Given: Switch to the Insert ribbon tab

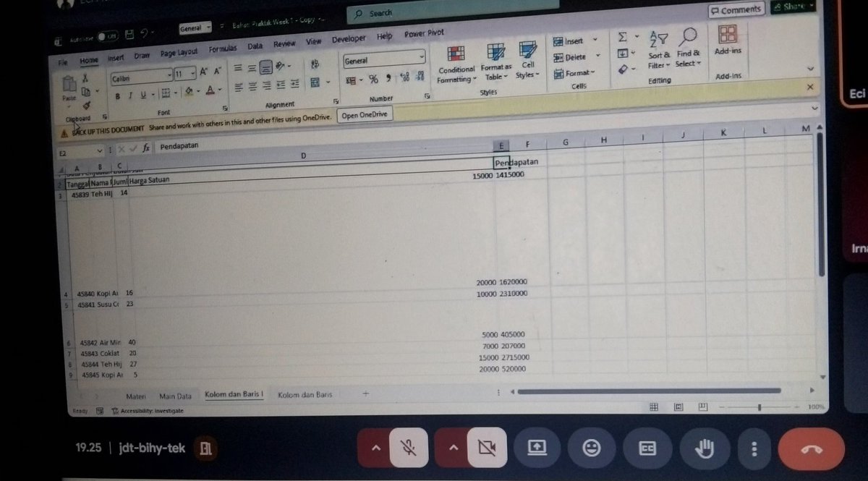Looking at the screenshot, I should [116, 58].
